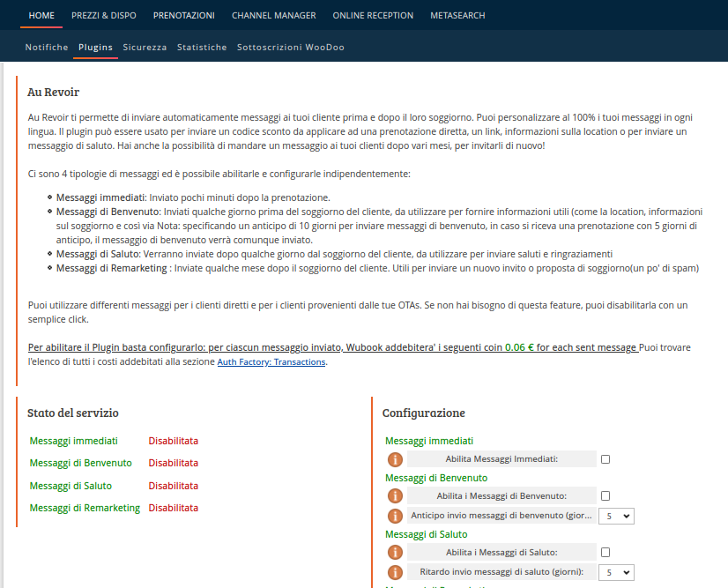The image size is (728, 588).
Task: Click Disabilitata status beside Messaggi di Benvenuto
Action: coord(173,463)
